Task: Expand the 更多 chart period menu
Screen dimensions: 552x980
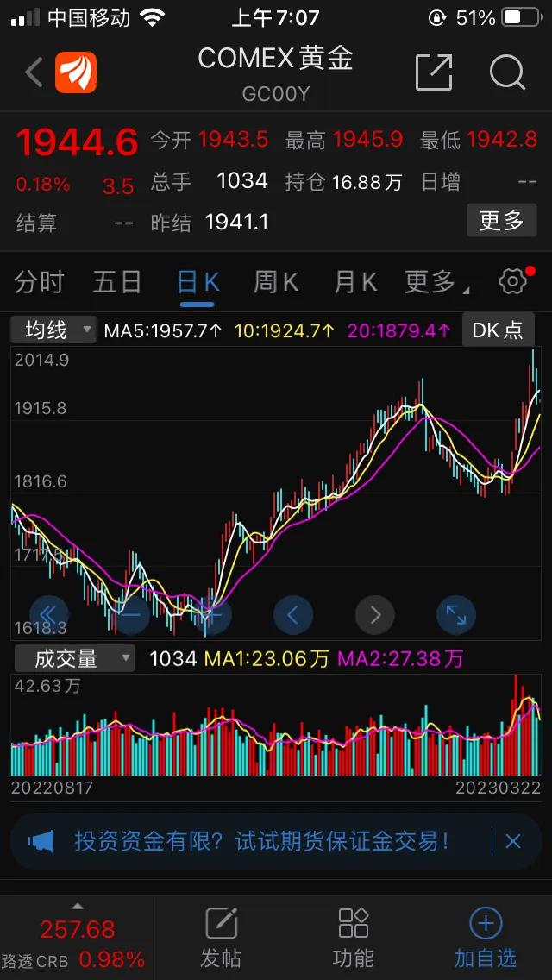Action: pos(436,281)
